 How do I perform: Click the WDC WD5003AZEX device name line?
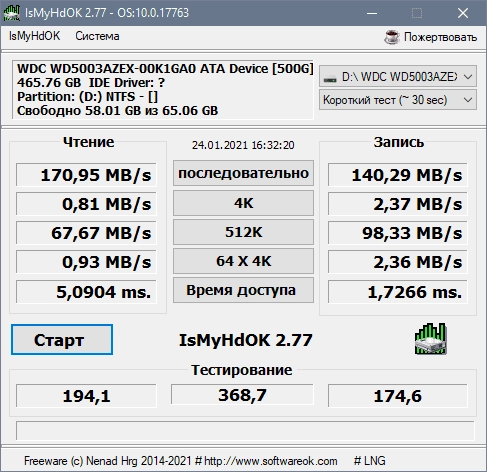click(165, 68)
